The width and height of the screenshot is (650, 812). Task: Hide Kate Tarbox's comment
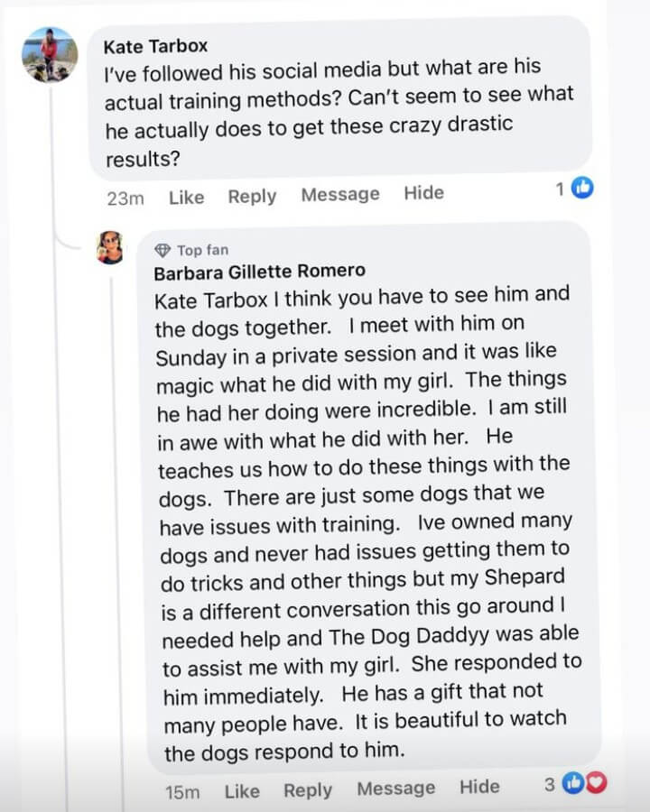(x=423, y=193)
